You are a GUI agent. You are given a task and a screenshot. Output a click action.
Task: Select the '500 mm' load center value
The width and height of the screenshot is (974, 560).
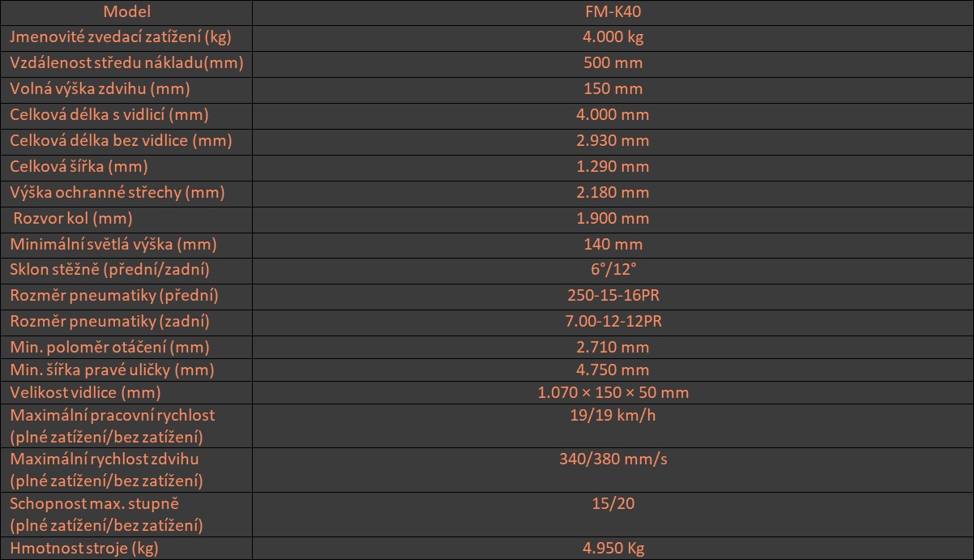[613, 62]
